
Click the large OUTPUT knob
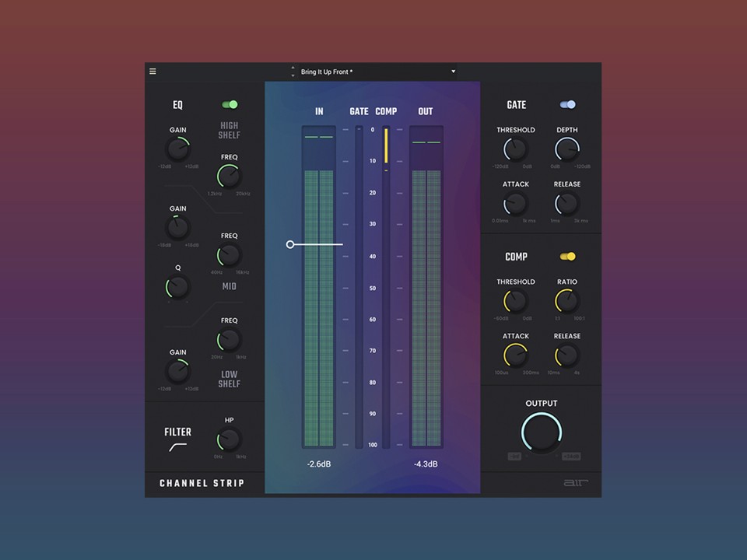541,432
